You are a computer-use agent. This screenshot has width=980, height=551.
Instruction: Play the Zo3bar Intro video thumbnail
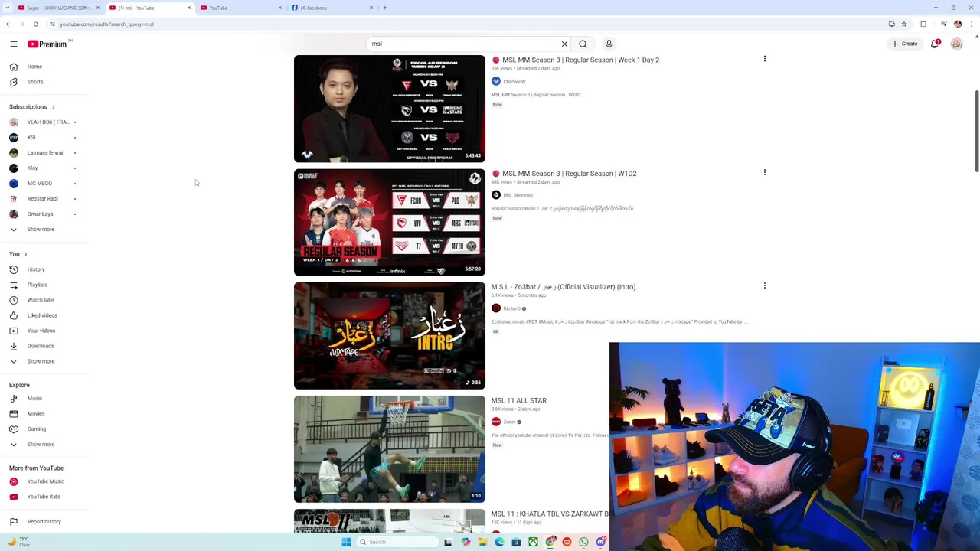389,335
